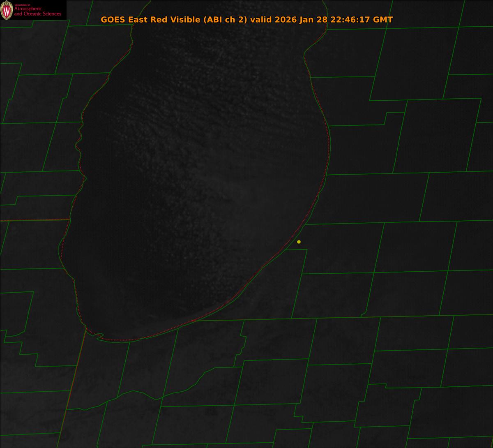Click the small harbor inlet on southwest shore
Viewport: 493px width, 448px height.
click(99, 336)
